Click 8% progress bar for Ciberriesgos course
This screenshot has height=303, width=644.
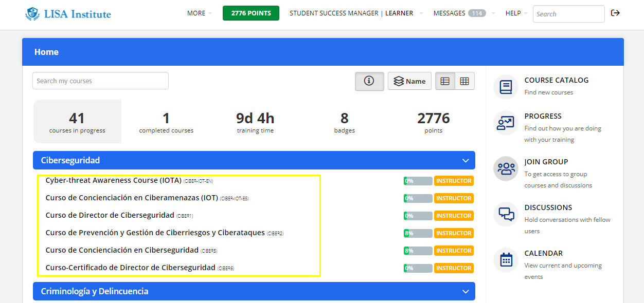(418, 233)
